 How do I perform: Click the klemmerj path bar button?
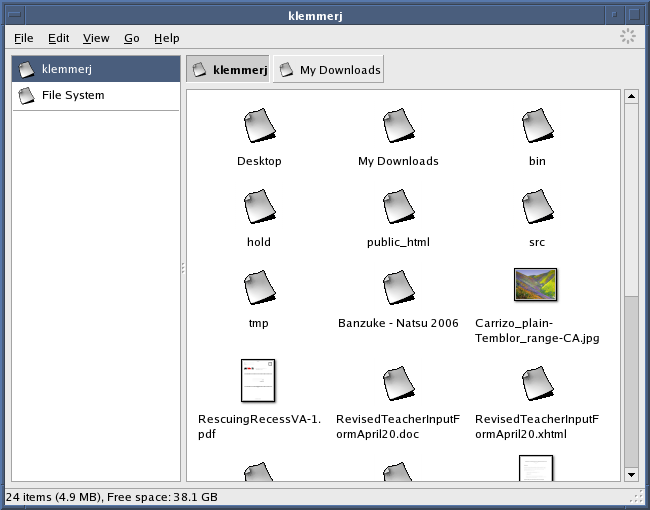click(x=228, y=69)
